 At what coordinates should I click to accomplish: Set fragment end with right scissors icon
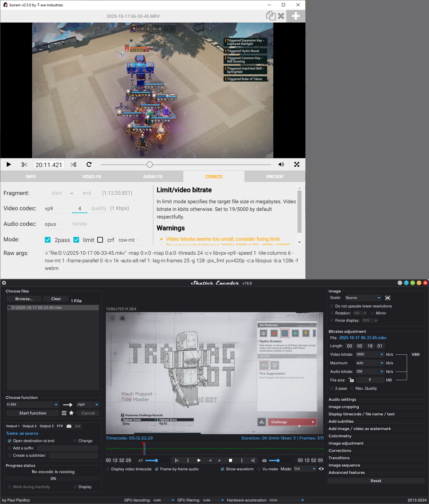[x=73, y=165]
